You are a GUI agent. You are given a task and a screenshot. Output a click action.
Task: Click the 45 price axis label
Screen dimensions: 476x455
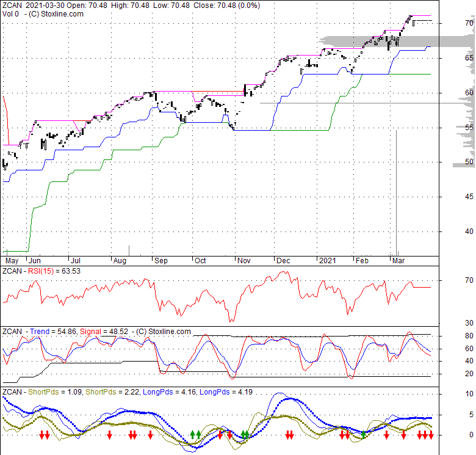[x=469, y=197]
